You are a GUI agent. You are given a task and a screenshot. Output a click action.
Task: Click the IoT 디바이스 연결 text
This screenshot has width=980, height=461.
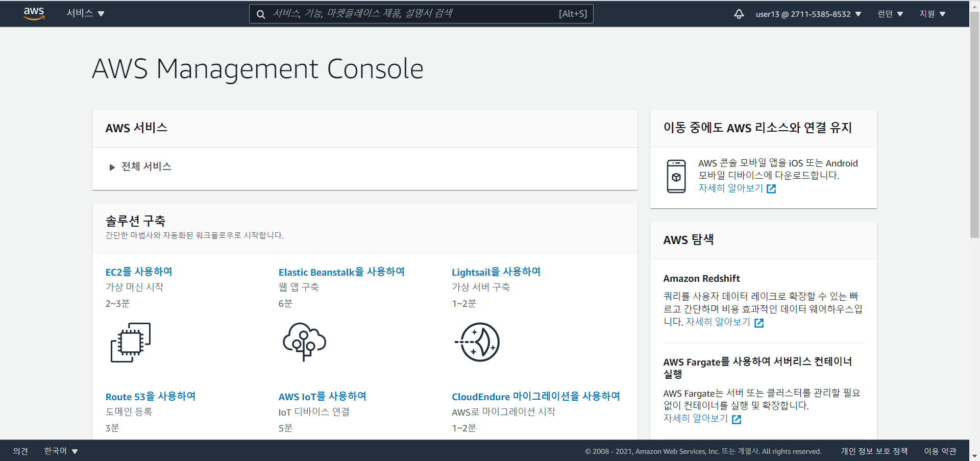pos(314,411)
